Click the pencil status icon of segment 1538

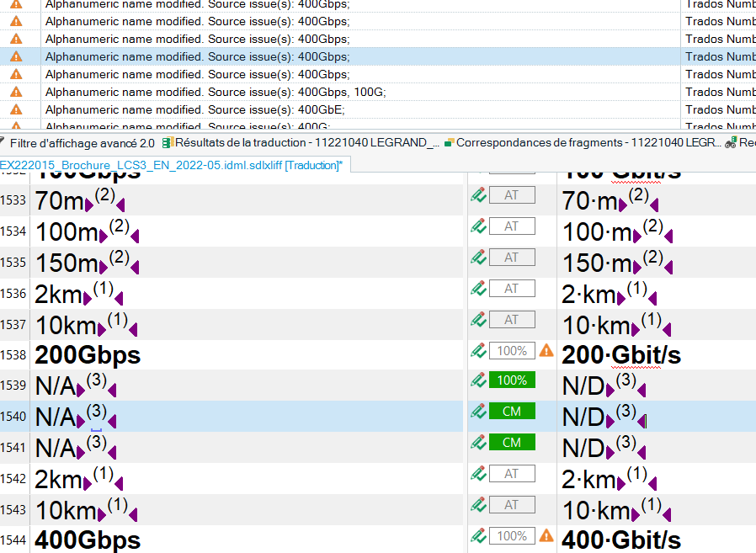click(x=478, y=350)
